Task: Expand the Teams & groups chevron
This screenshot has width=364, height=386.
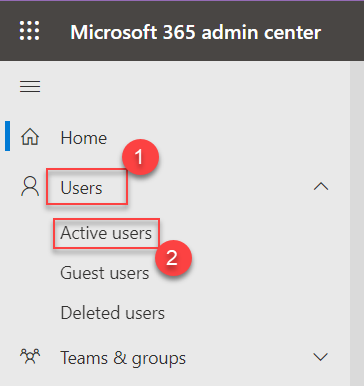Action: click(x=321, y=357)
